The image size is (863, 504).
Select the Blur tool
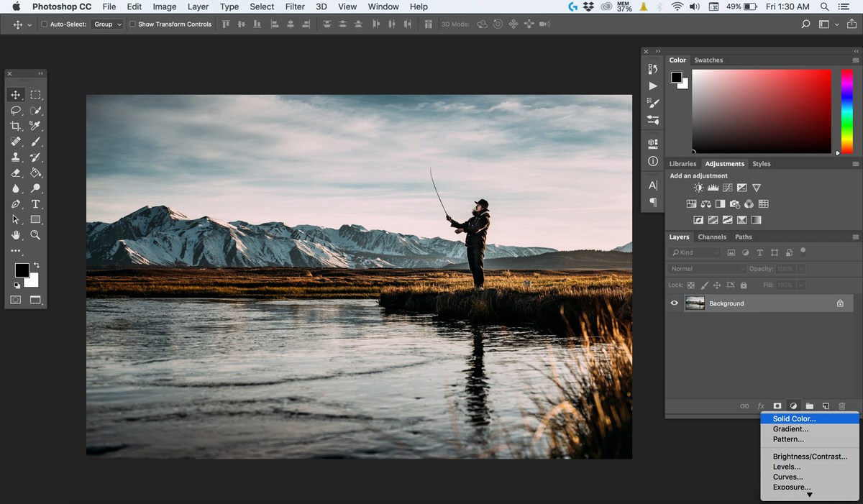tap(15, 188)
